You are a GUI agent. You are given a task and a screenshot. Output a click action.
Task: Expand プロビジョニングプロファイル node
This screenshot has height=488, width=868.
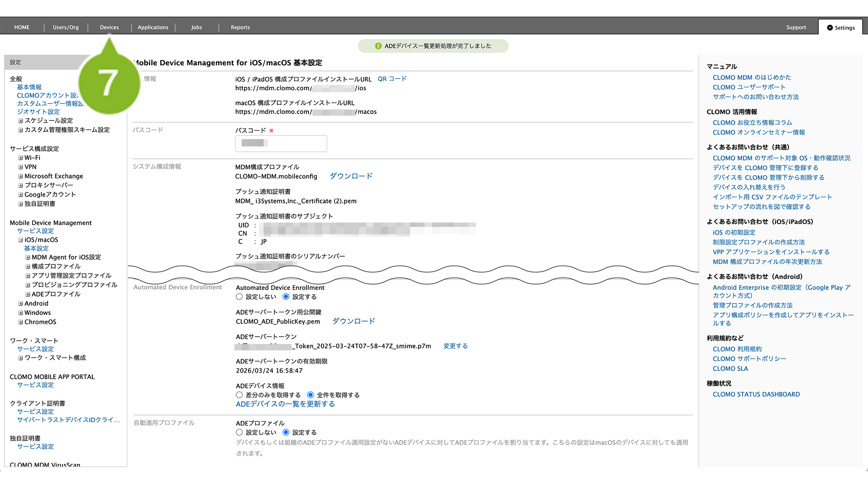click(28, 285)
